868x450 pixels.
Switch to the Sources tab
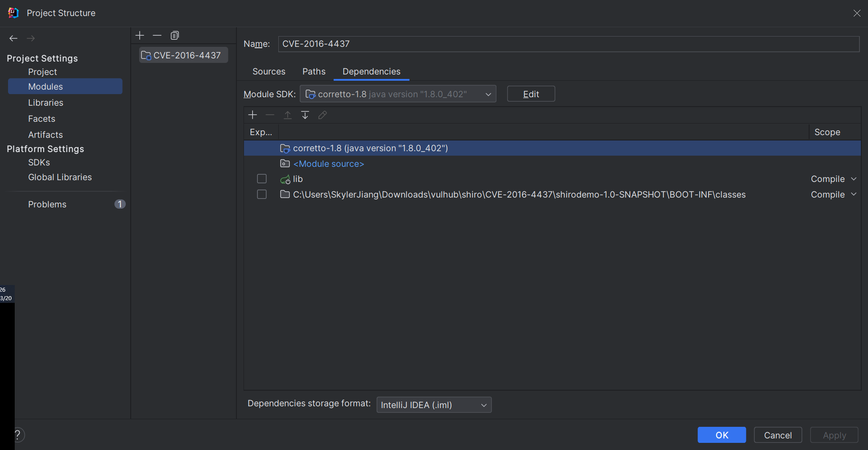[269, 71]
